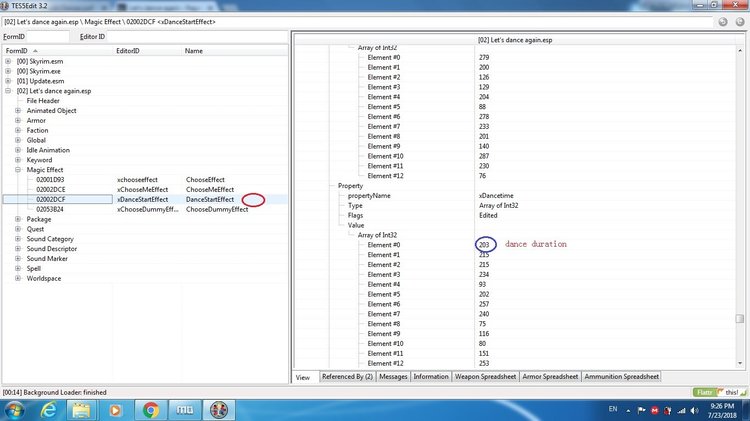750x421 pixels.
Task: Open Google Chrome from the taskbar
Action: [150, 410]
